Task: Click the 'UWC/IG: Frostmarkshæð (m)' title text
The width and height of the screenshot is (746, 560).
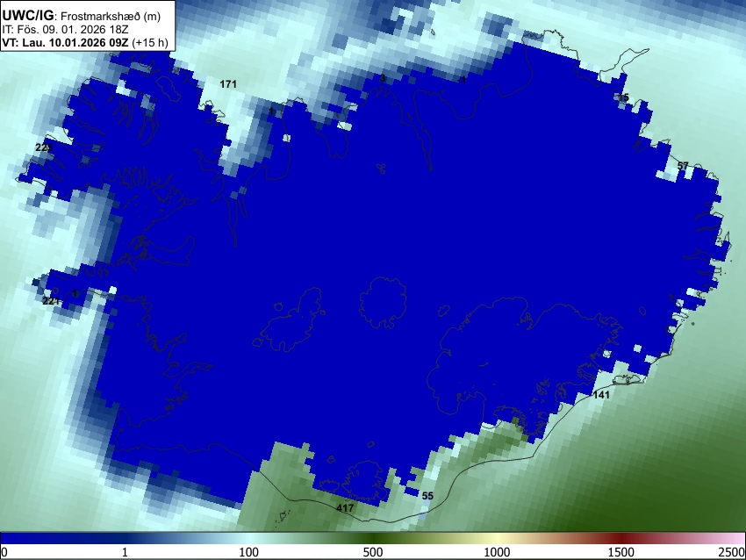Action: pyautogui.click(x=82, y=16)
